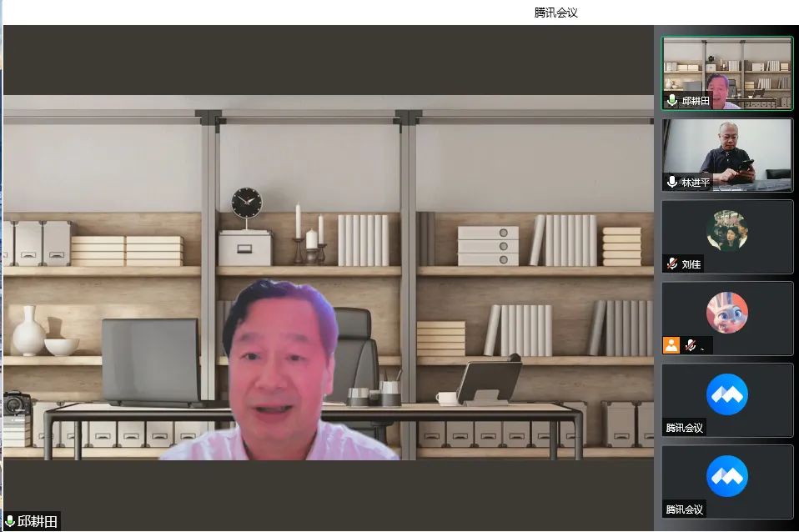Viewport: 799px width, 532px height.
Task: Click the cartoon rabbit profile avatar
Action: pos(726,313)
